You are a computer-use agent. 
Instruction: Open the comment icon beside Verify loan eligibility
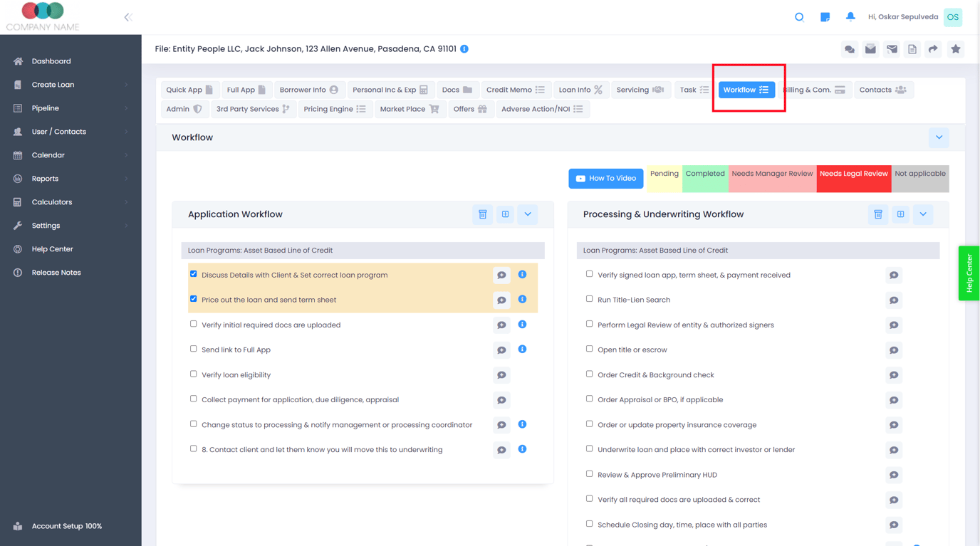click(x=501, y=374)
